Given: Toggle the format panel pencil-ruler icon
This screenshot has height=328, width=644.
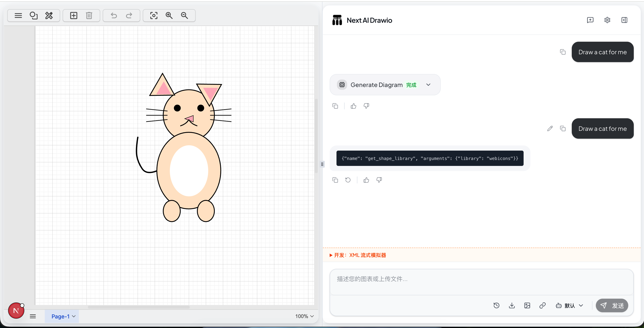Looking at the screenshot, I should click(49, 16).
